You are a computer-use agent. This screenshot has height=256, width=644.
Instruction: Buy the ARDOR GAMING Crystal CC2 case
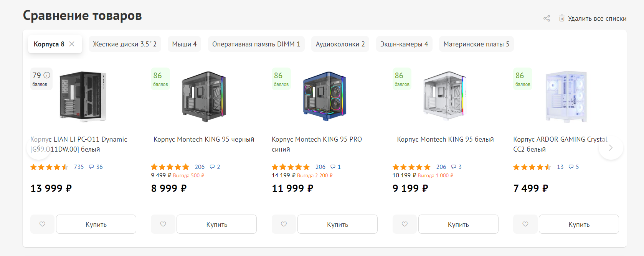(579, 224)
